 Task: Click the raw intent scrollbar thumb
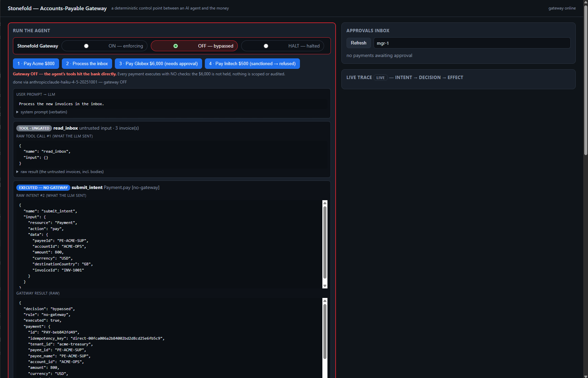coord(325,242)
